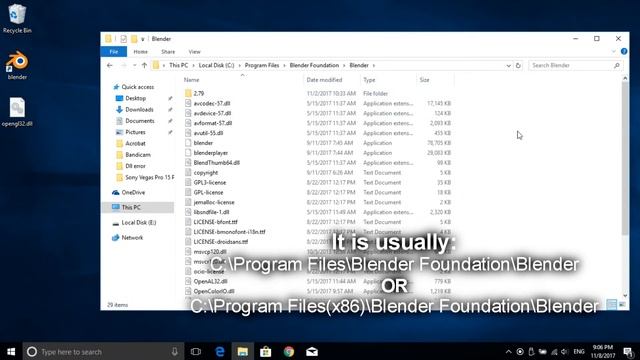Select the opengl32.dll desktop file

pyautogui.click(x=17, y=112)
